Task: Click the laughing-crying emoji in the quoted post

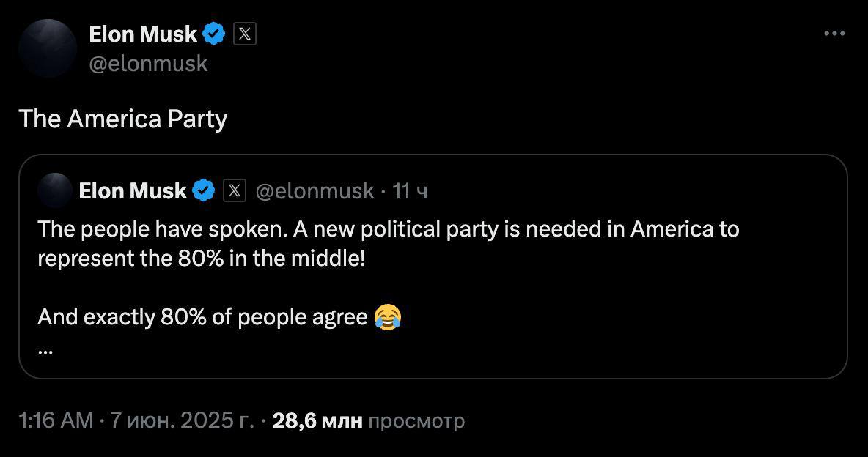Action: point(388,317)
